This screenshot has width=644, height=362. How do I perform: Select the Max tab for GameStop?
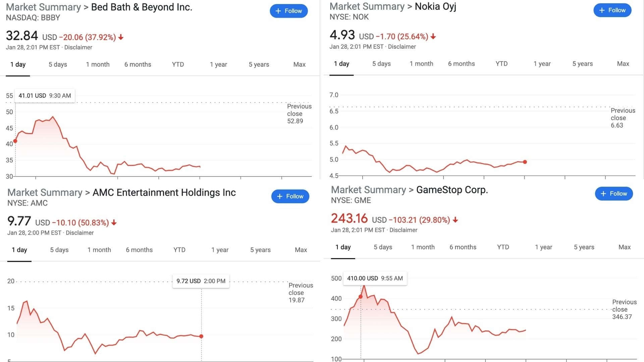pyautogui.click(x=624, y=247)
